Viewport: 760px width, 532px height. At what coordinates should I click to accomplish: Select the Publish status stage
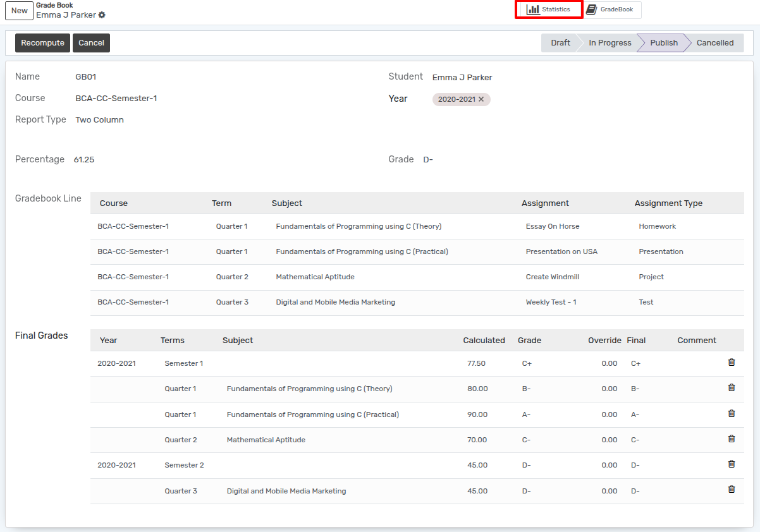point(663,43)
